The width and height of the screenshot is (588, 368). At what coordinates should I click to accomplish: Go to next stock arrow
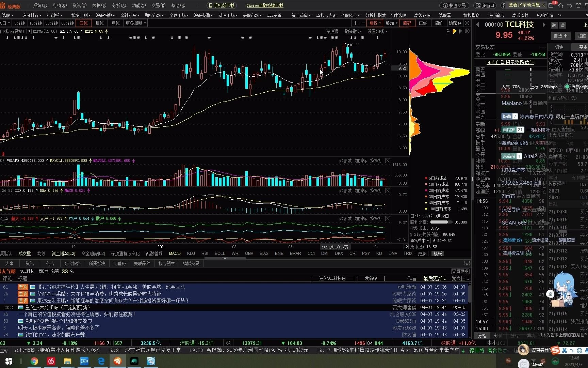[x=544, y=25]
